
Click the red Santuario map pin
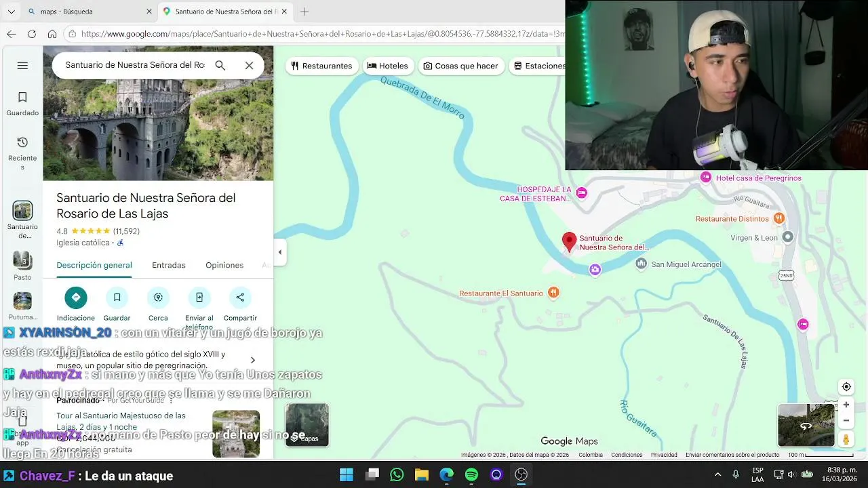click(x=569, y=241)
